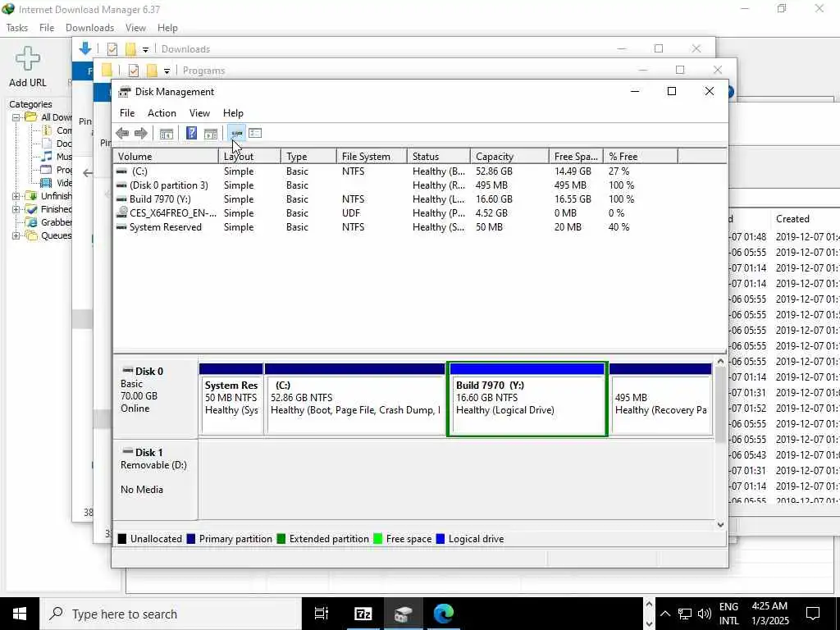Click the checkmark icon in Programs window toolbar

[x=134, y=71]
